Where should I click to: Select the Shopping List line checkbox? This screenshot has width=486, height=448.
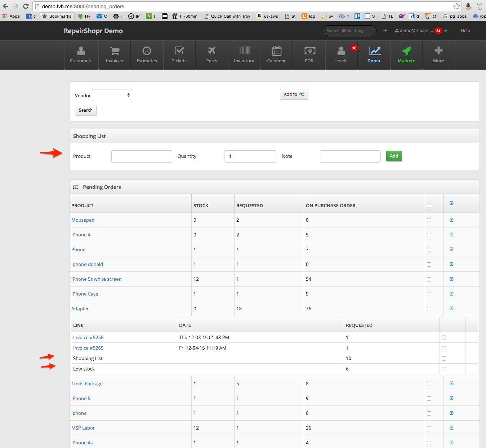[444, 359]
